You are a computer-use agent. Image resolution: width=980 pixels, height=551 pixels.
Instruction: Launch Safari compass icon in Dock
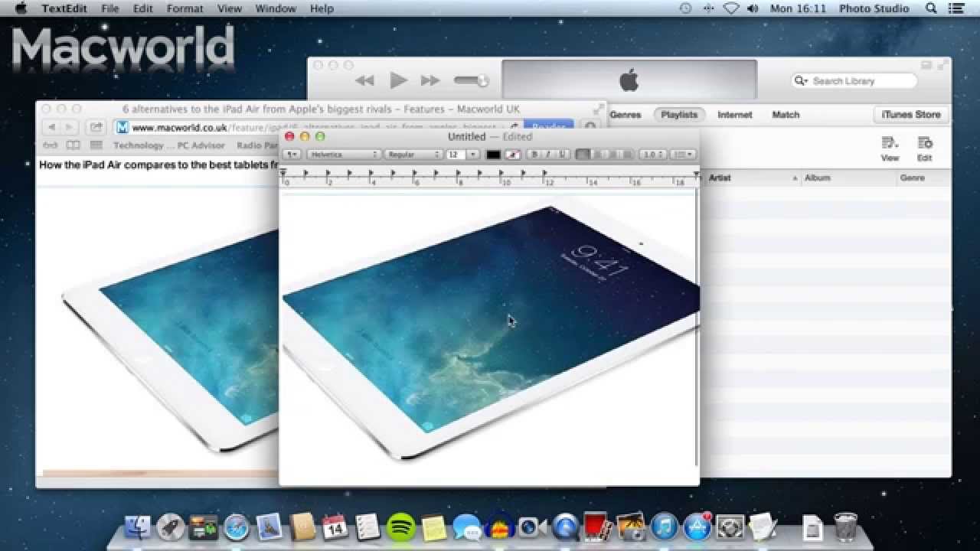pyautogui.click(x=237, y=527)
